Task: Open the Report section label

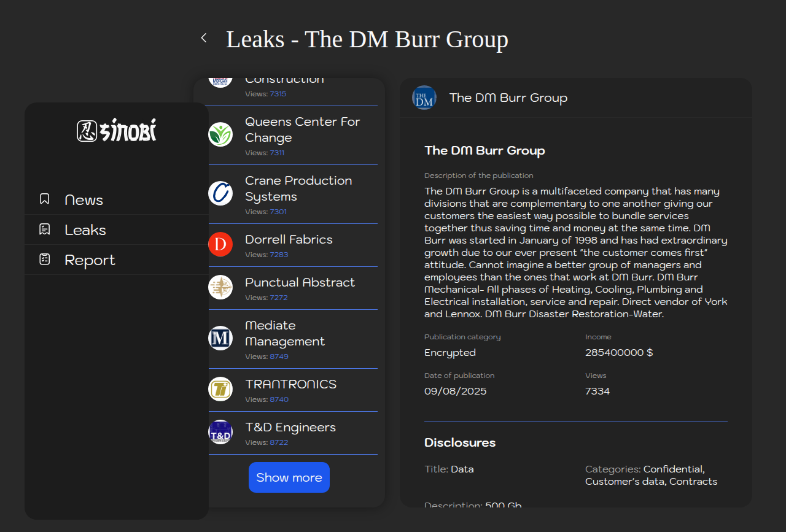Action: 90,260
